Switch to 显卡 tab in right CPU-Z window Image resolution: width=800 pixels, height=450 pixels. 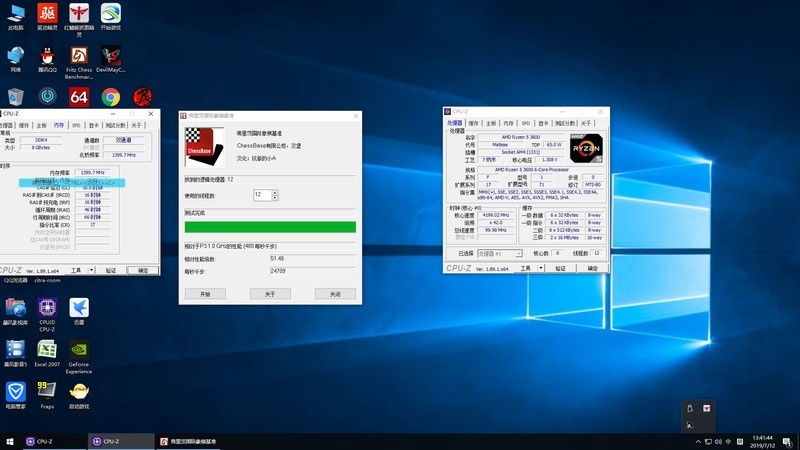point(543,123)
